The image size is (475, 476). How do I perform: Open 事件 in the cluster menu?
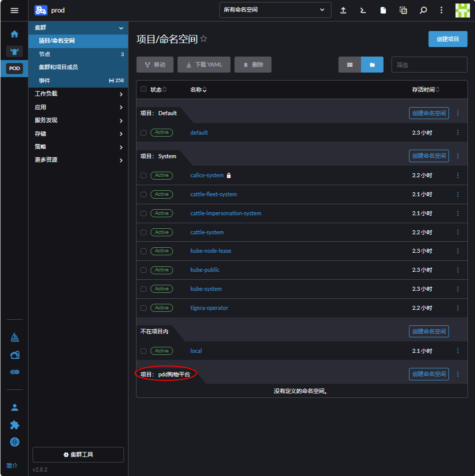tap(45, 81)
